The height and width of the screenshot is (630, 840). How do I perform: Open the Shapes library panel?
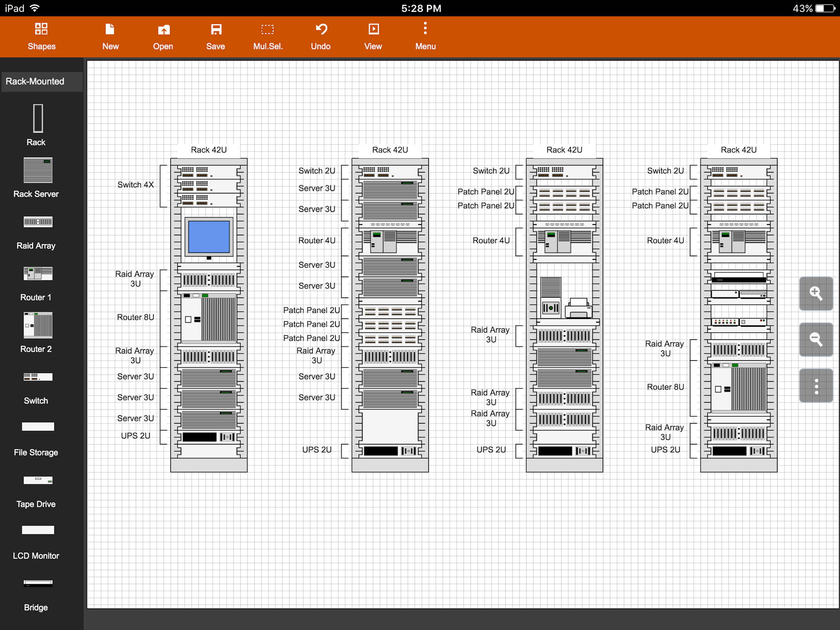42,37
